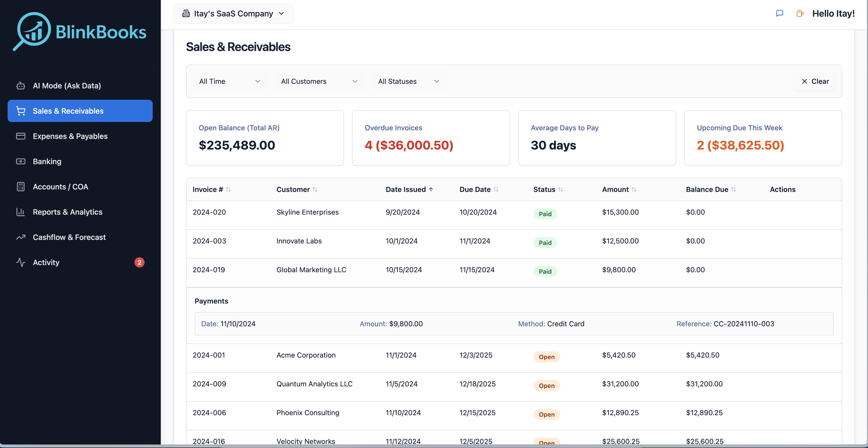Click the BlinkBooks logo
Screen dimensions: 868x448
tap(80, 32)
